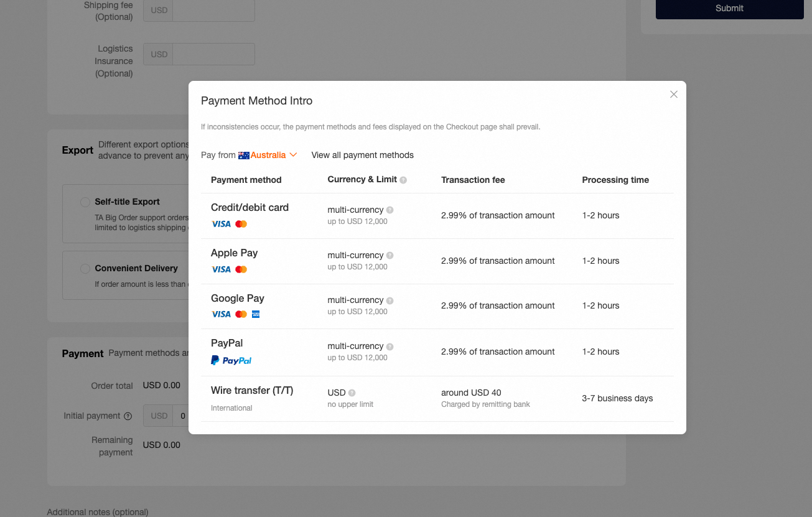Click the Submit button
The height and width of the screenshot is (517, 812).
point(729,8)
